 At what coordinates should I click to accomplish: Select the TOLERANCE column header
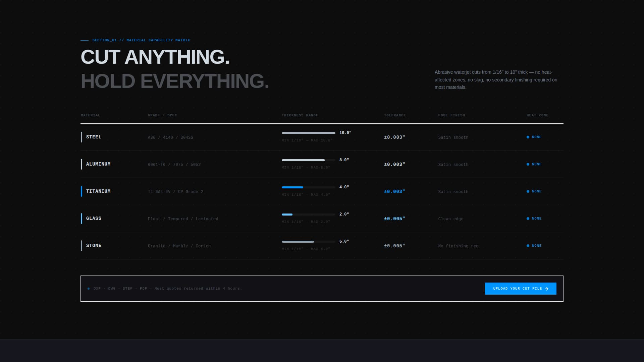[395, 115]
